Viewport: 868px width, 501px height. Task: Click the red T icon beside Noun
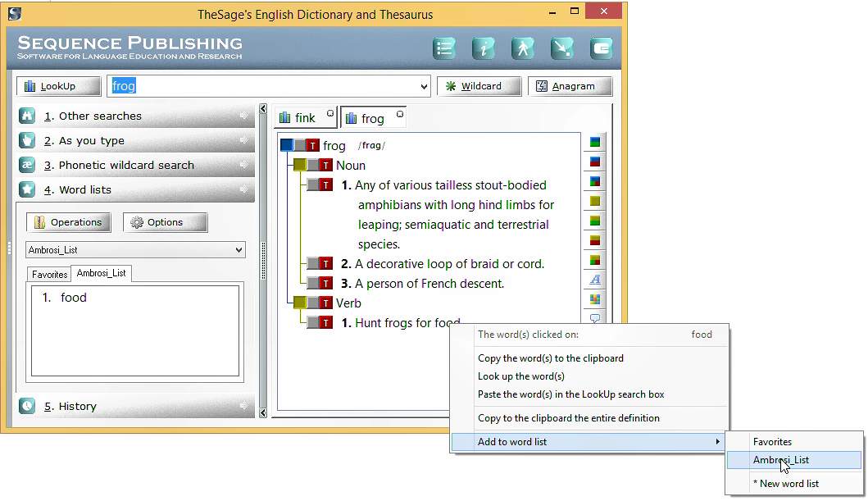[x=326, y=165]
